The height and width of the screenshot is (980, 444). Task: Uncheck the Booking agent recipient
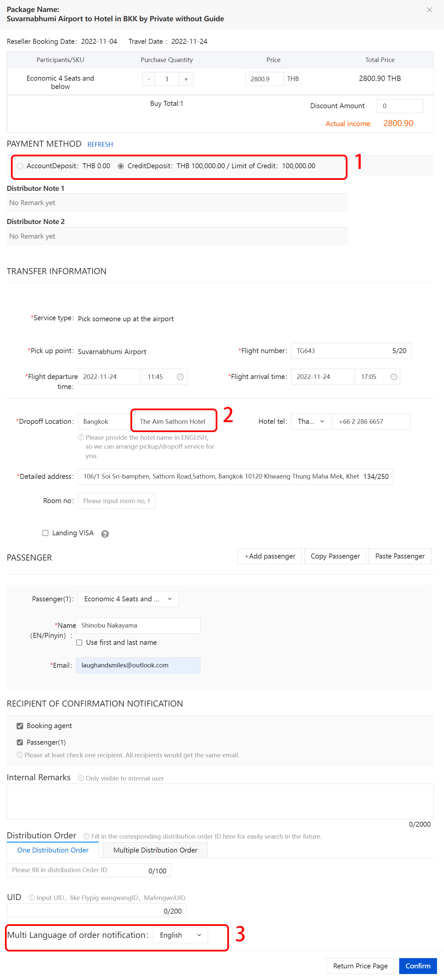coord(20,726)
